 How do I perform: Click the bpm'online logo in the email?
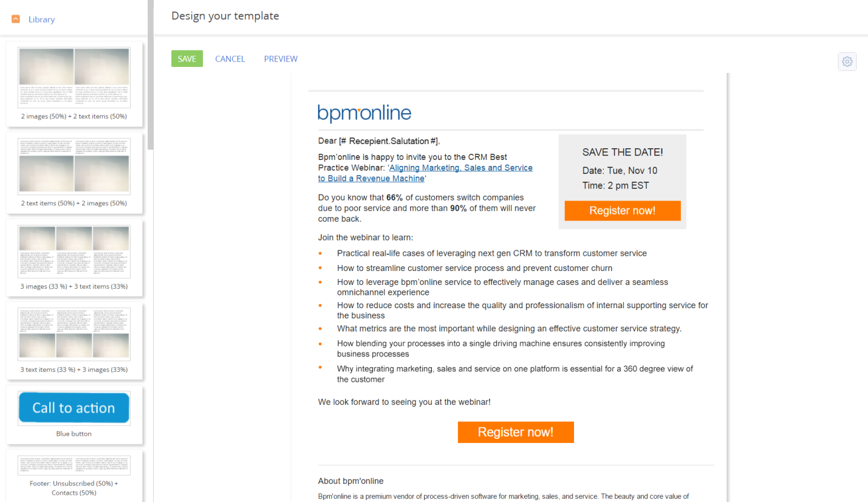click(x=364, y=113)
